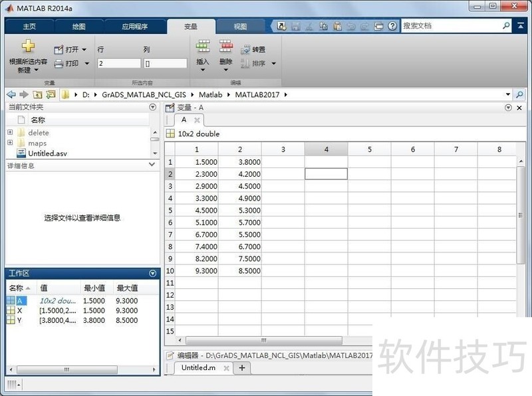The image size is (532, 396).
Task: Add a new editor tab with plus
Action: point(242,368)
